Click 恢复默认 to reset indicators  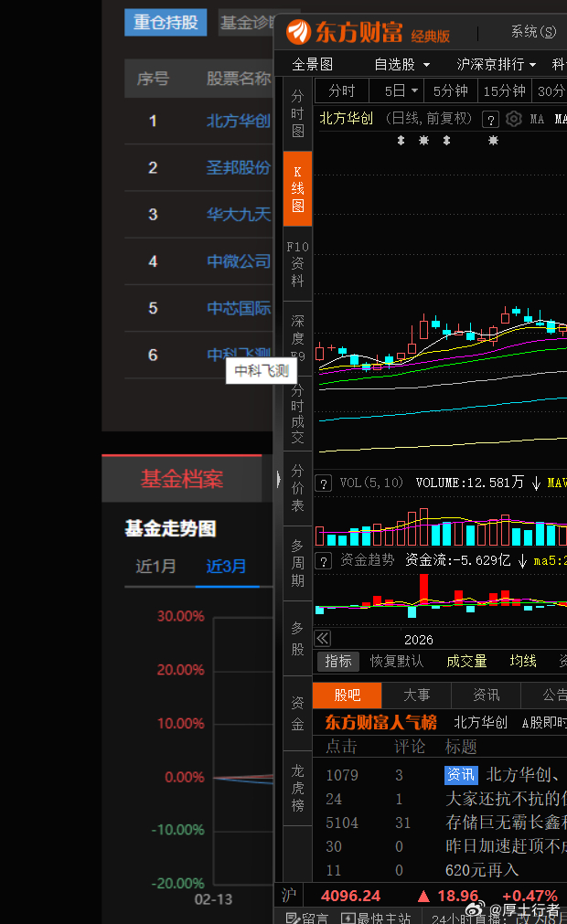point(397,661)
